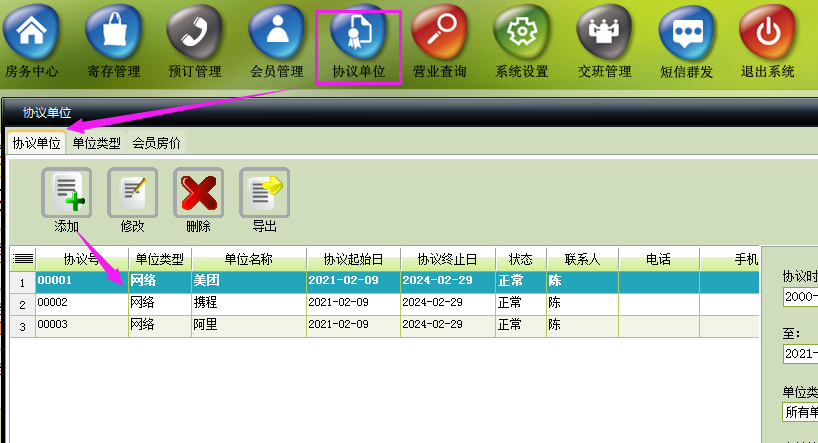Viewport: 818px width, 443px height.
Task: Click the 导出 export icon
Action: point(264,193)
